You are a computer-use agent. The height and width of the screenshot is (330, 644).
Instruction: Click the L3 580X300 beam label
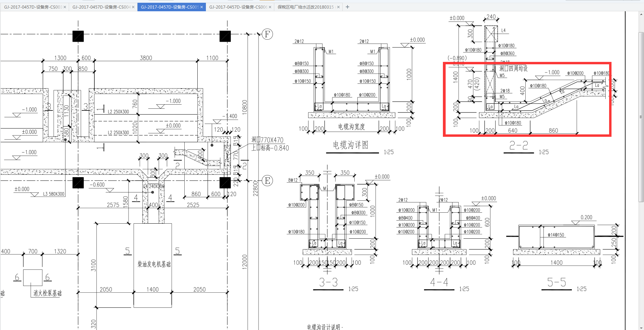tap(54, 194)
